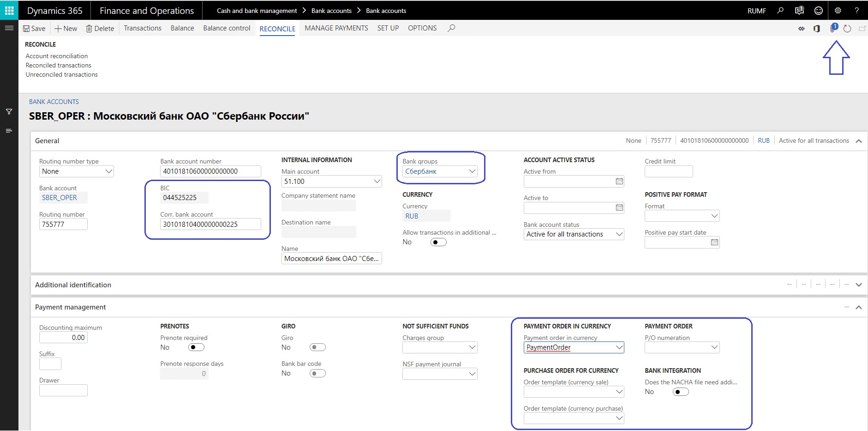This screenshot has height=431, width=868.
Task: Show the list view lines icon
Action: tap(9, 131)
